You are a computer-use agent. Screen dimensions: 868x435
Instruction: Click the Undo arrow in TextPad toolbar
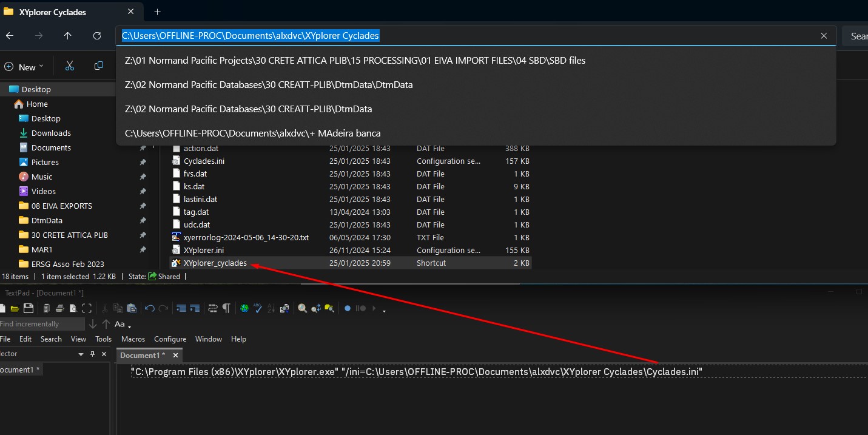pos(150,308)
